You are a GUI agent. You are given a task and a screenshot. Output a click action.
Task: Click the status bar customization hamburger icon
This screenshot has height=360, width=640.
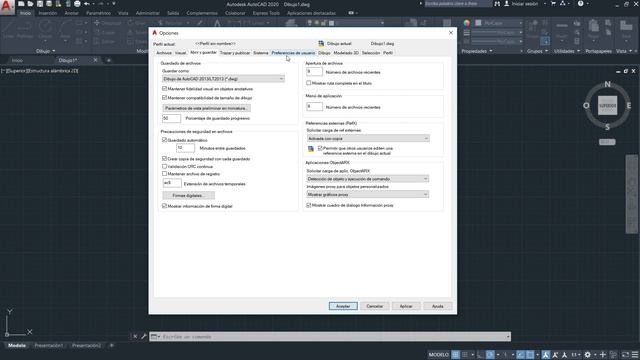click(635, 355)
